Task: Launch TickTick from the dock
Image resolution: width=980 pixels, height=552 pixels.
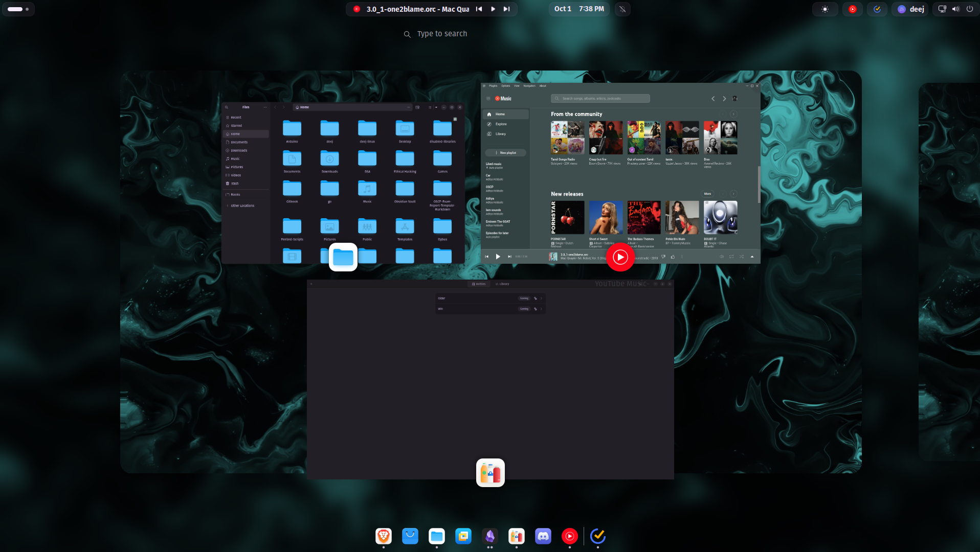Action: 598,536
